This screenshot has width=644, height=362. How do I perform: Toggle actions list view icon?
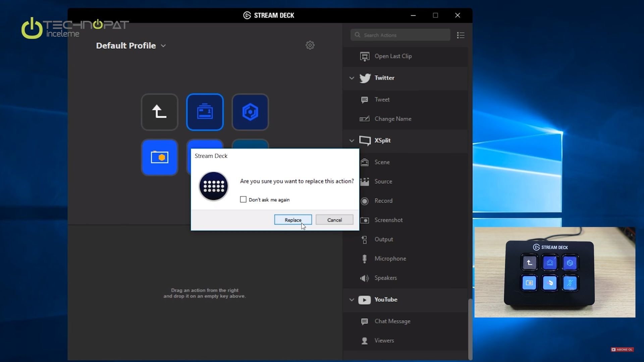click(x=461, y=35)
